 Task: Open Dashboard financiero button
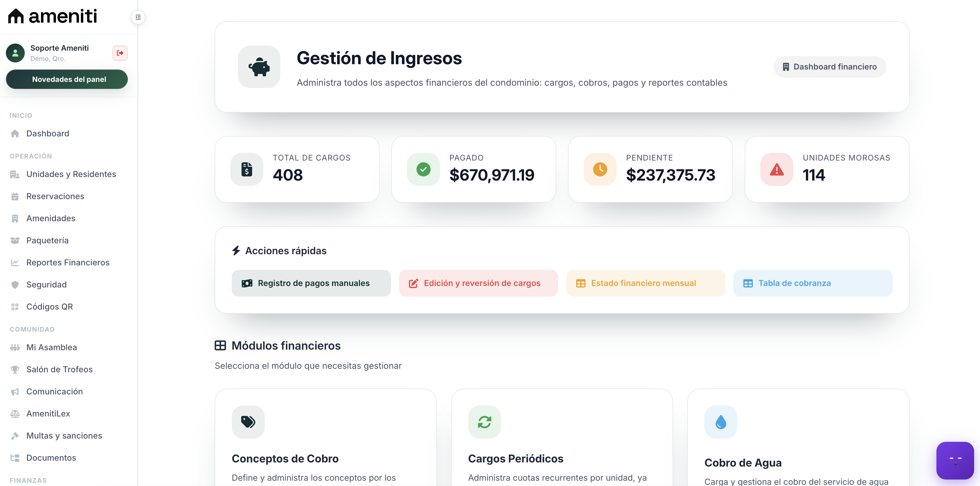coord(830,67)
